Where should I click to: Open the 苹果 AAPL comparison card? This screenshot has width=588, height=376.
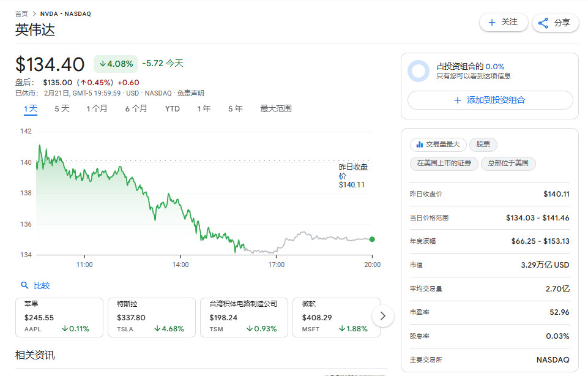(x=59, y=317)
